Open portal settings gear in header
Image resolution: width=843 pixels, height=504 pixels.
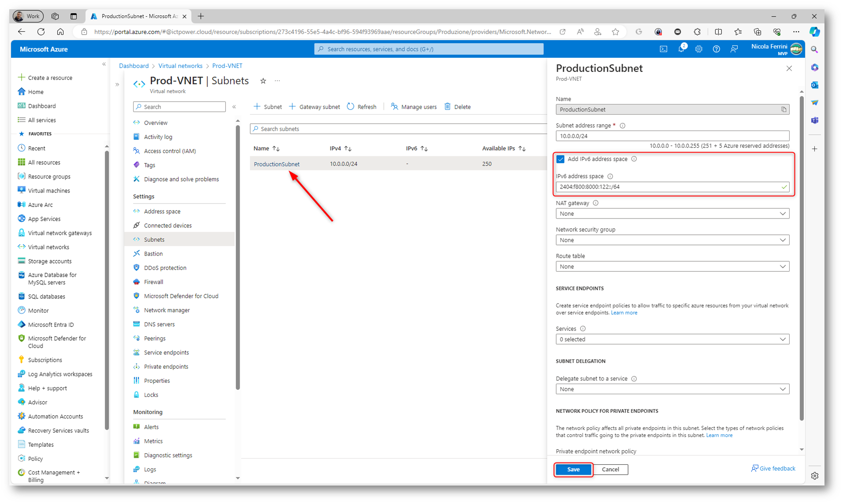(x=698, y=49)
